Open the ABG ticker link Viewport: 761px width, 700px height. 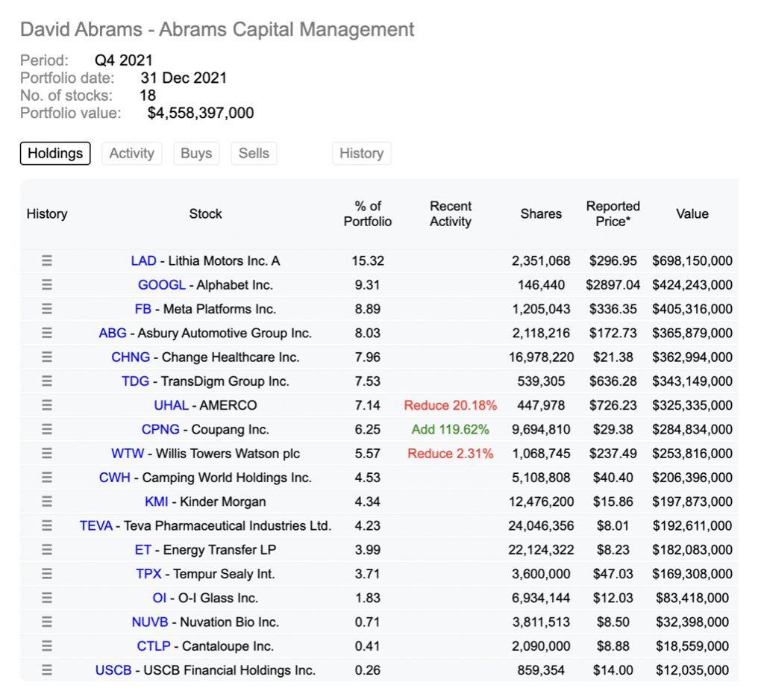click(x=113, y=333)
